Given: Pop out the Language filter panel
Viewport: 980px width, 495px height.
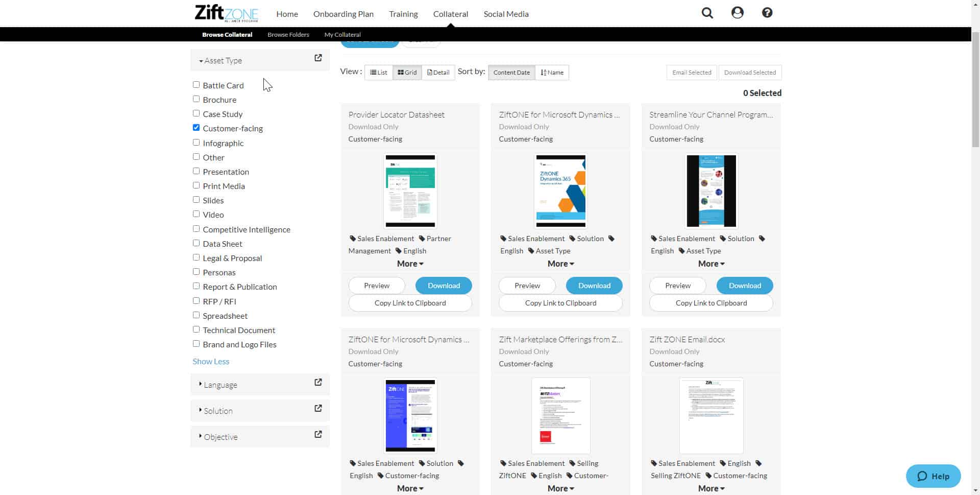Looking at the screenshot, I should pos(318,383).
